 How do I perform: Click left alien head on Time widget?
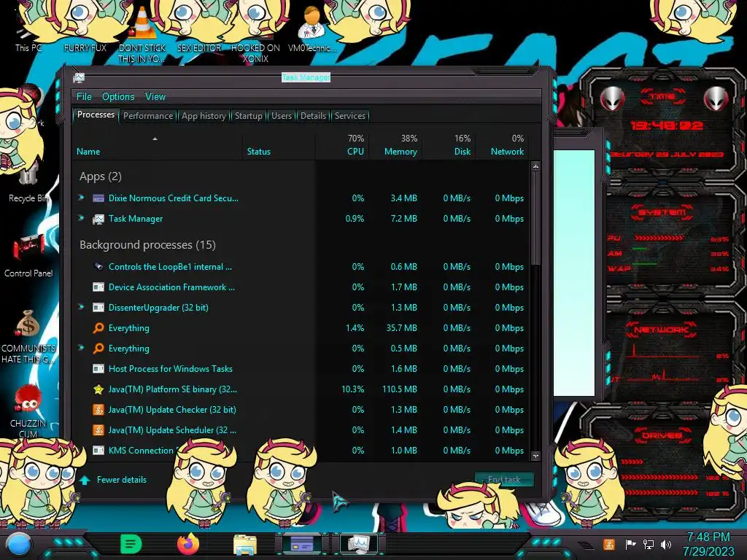pyautogui.click(x=613, y=99)
